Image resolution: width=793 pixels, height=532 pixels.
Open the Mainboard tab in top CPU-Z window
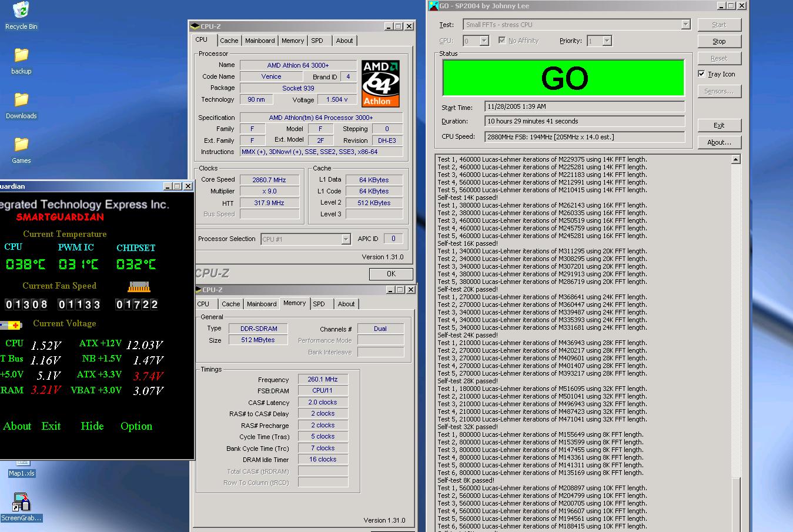(x=260, y=41)
